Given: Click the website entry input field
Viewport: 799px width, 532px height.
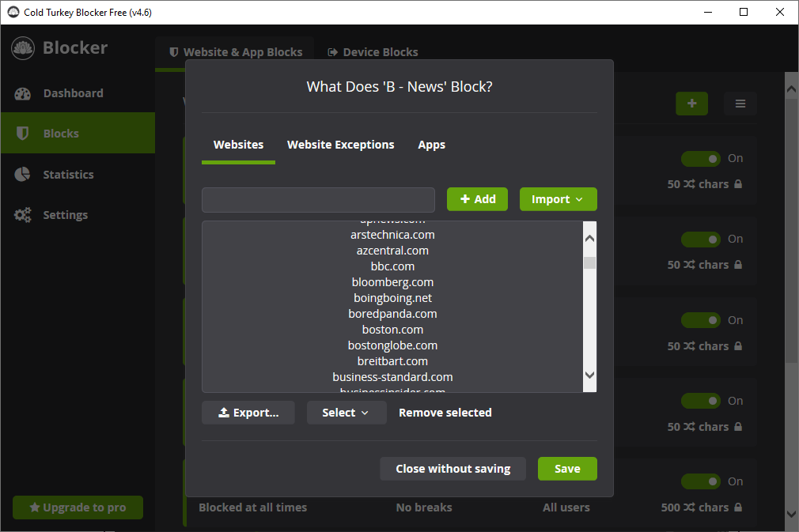Looking at the screenshot, I should (x=319, y=199).
